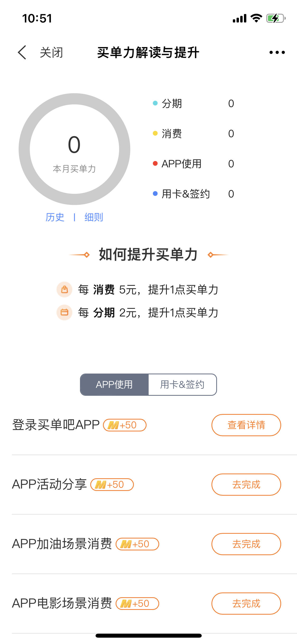The width and height of the screenshot is (297, 644).
Task: Click 去完成 for APP电影场景消费
Action: (x=246, y=604)
